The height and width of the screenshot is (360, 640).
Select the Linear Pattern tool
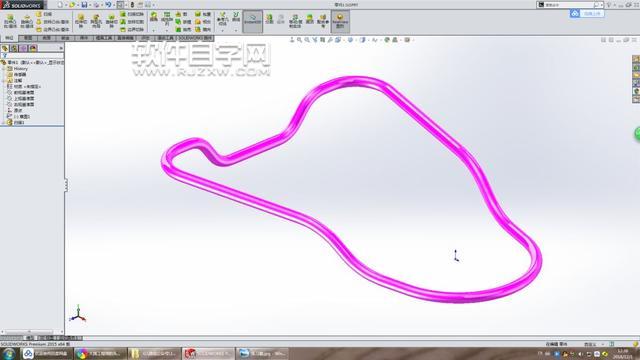click(167, 19)
